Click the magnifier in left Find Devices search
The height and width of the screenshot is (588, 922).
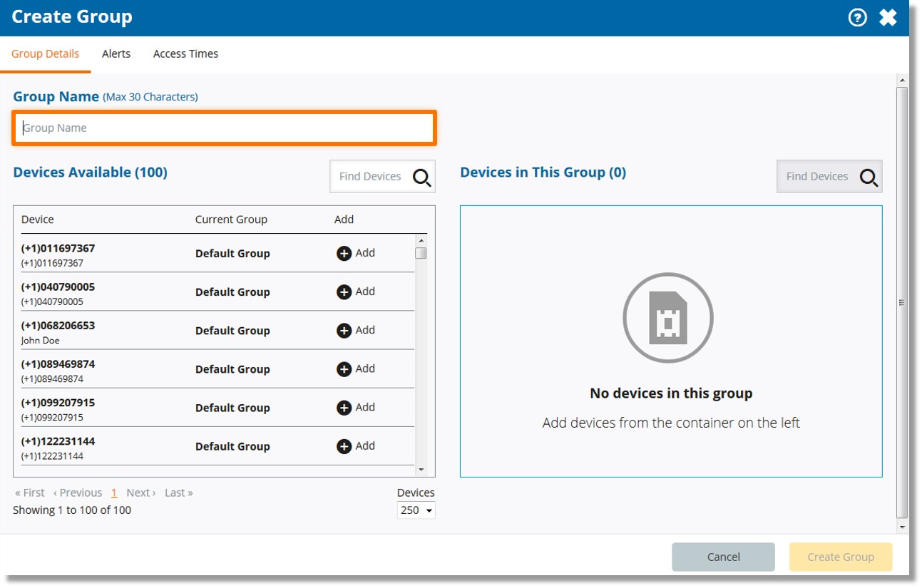point(422,176)
